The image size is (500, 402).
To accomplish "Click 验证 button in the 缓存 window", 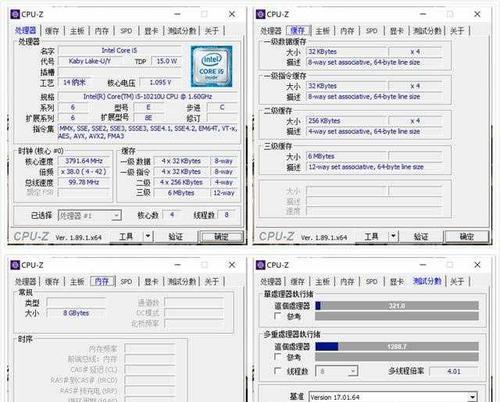I will pos(421,236).
